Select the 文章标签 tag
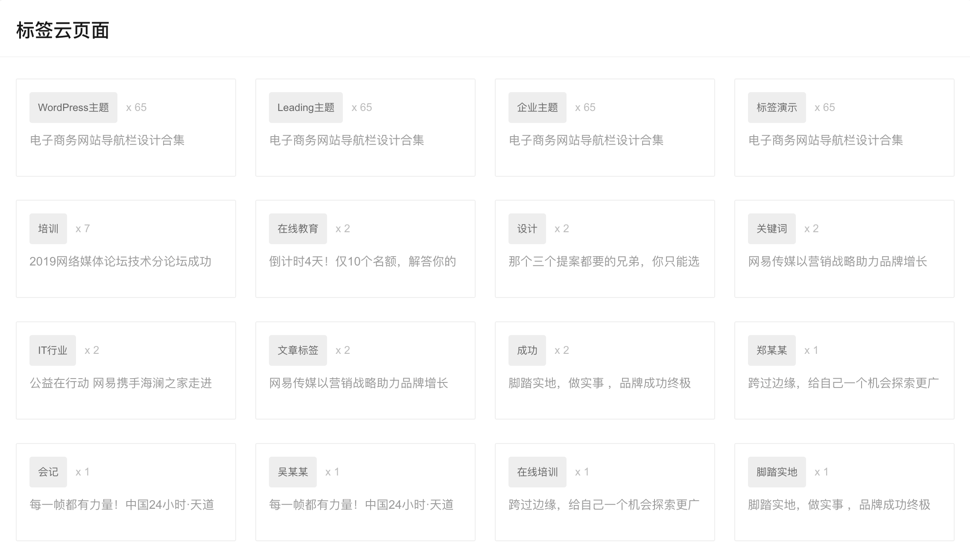The width and height of the screenshot is (970, 560). 298,350
